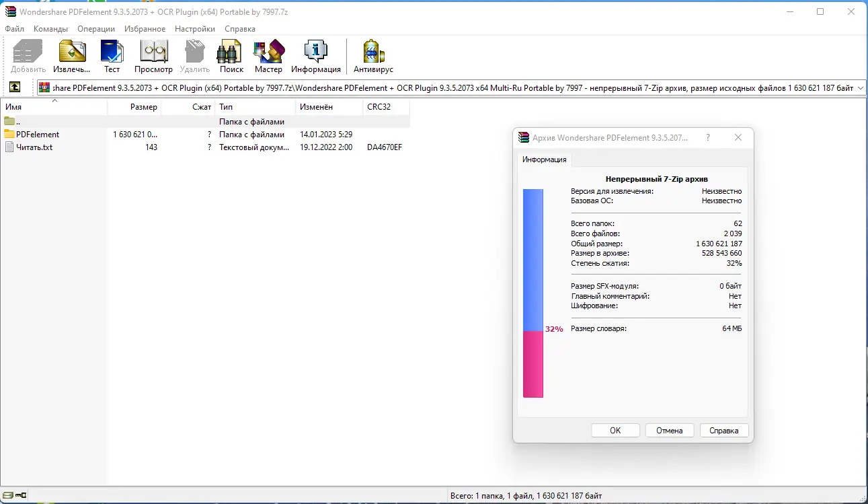
Task: Click the Справка button in dialog
Action: pos(724,431)
